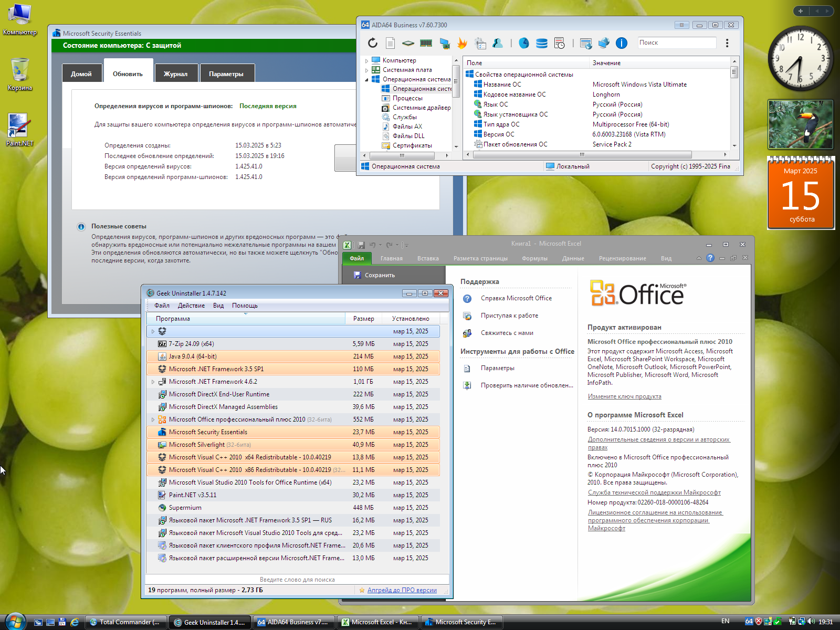This screenshot has height=630, width=840.
Task: Expand the Microsoft Office профессиональный плюс 2010 row
Action: click(x=153, y=419)
